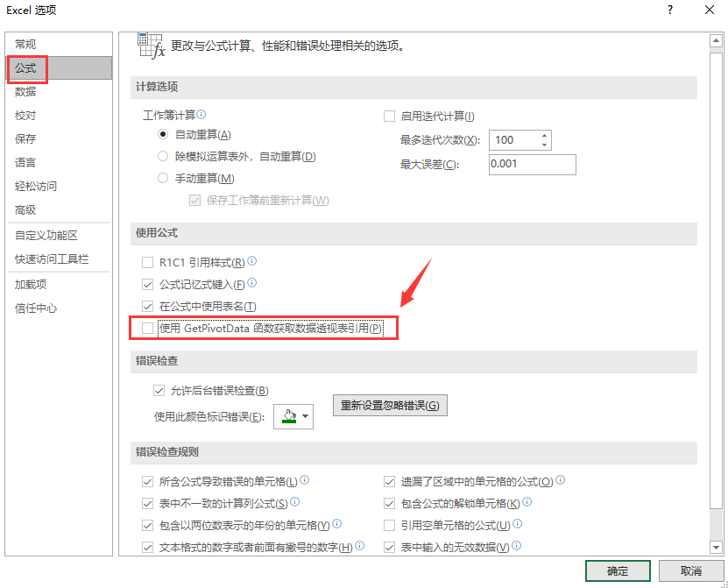
Task: Click info icon beside 所含公式导致错误的单元格
Action: point(305,480)
